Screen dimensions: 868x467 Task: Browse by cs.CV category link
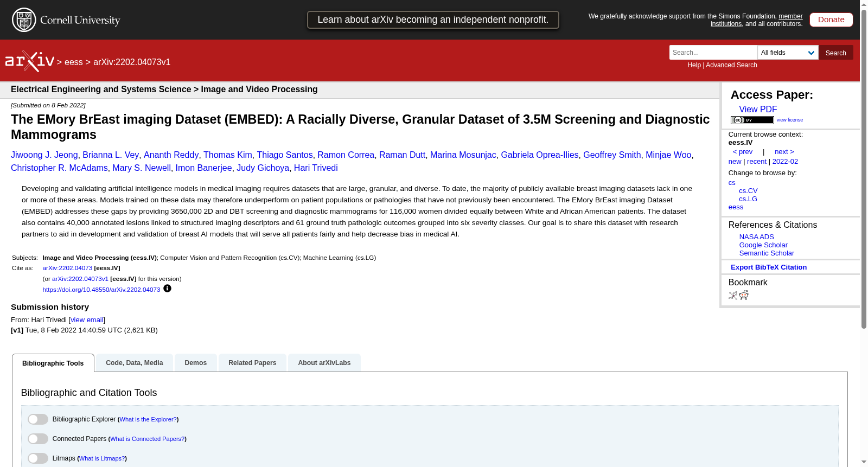click(748, 191)
